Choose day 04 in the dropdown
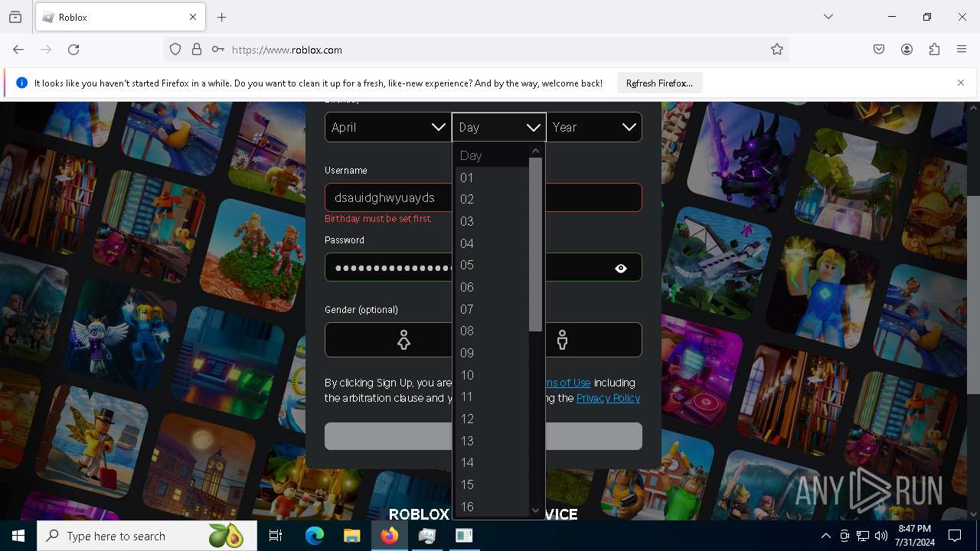Viewport: 980px width, 551px height. point(492,243)
